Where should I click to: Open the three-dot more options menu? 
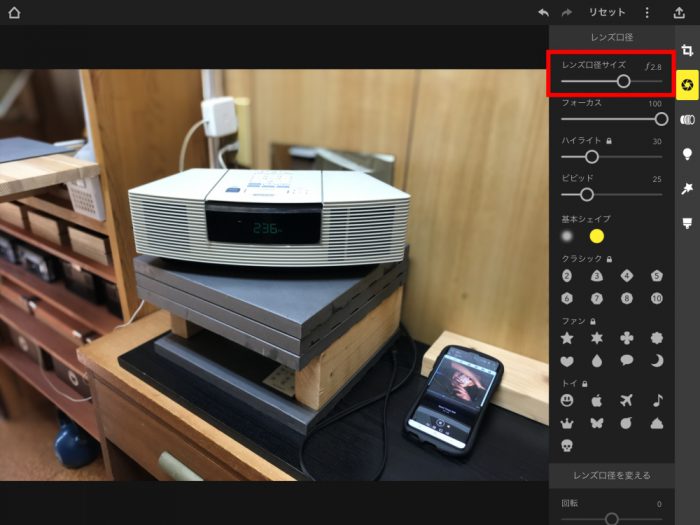(x=647, y=12)
